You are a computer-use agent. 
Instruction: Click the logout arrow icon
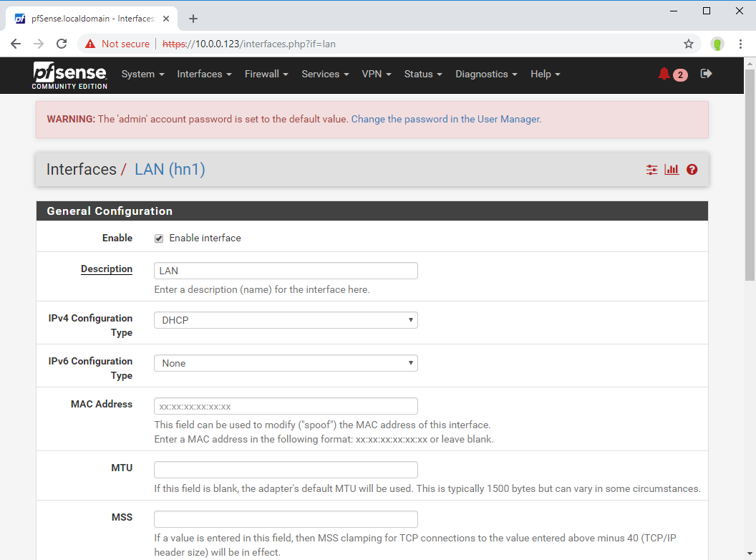707,73
